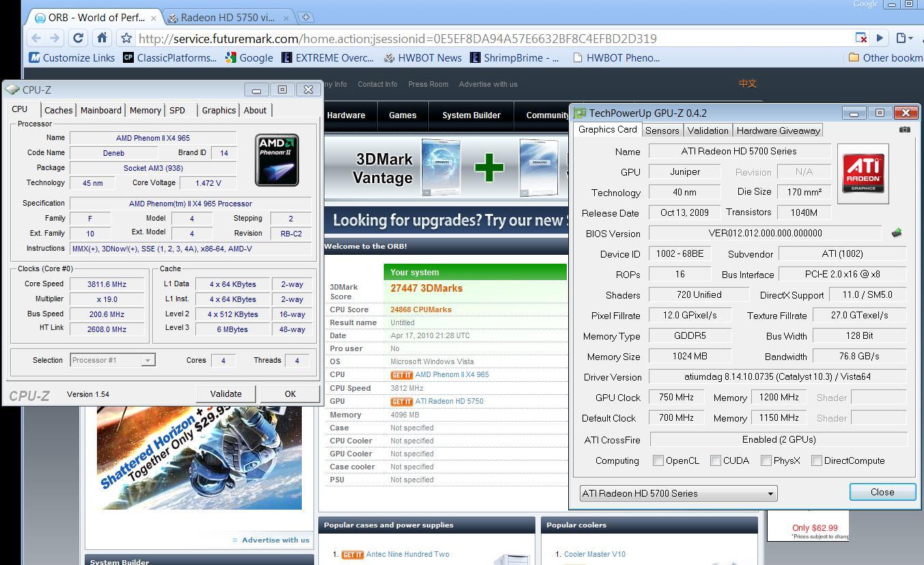Close the Radeon HD 5750 browser tab
Image resolution: width=924 pixels, height=565 pixels.
285,18
